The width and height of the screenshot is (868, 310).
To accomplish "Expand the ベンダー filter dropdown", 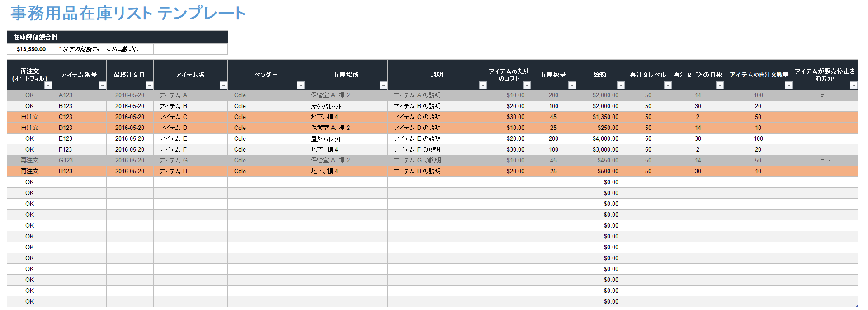I will tap(301, 86).
